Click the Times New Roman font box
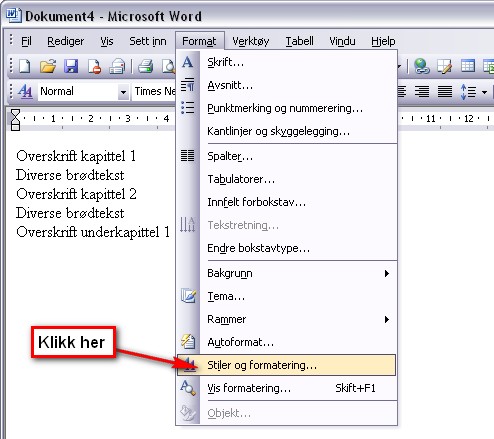This screenshot has height=439, width=494. [x=155, y=91]
